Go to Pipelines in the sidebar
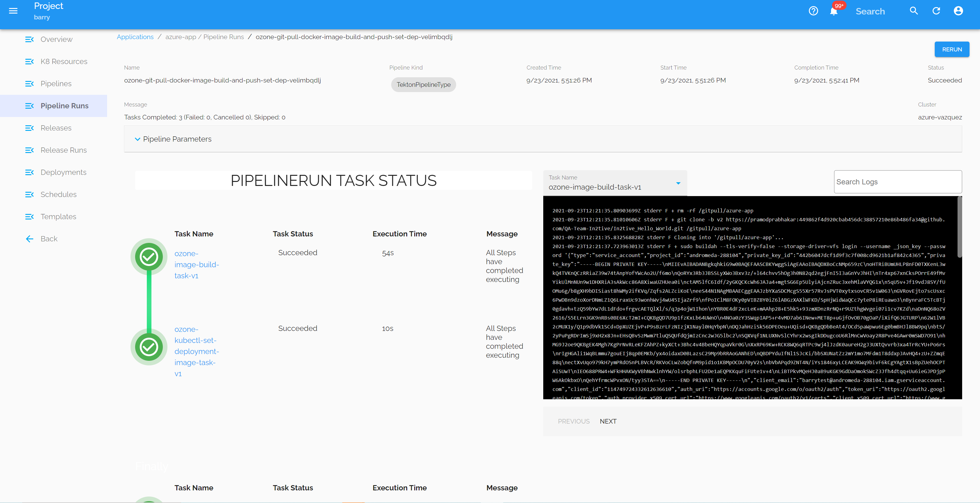The image size is (980, 503). 56,84
